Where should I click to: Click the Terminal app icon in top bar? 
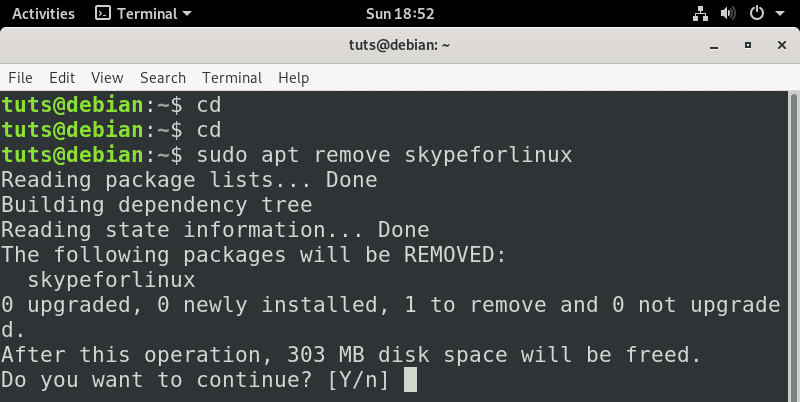[x=102, y=14]
